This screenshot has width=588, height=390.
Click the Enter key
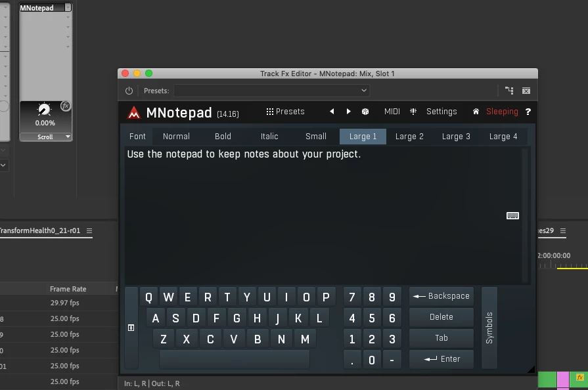pyautogui.click(x=441, y=359)
